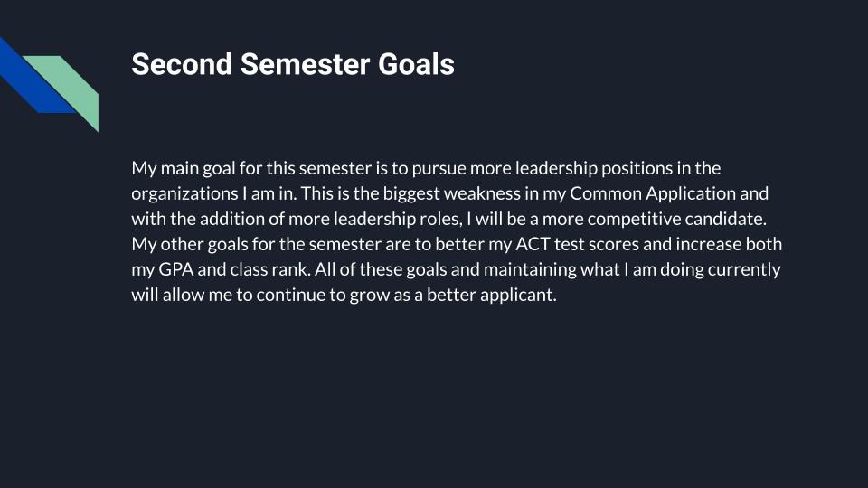Click the phrase 'competitive candidate'
The image size is (868, 488).
click(676, 220)
